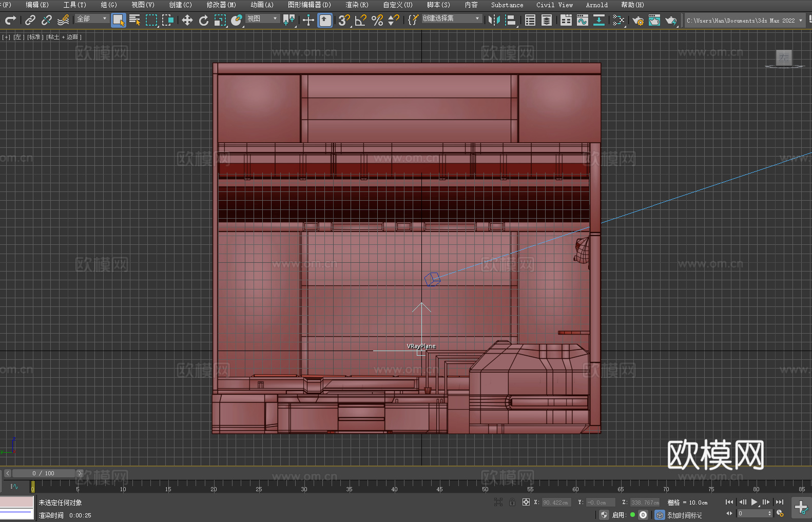Toggle Angle Snap on the toolbar
Screen dimensions: 812x522
pos(360,20)
